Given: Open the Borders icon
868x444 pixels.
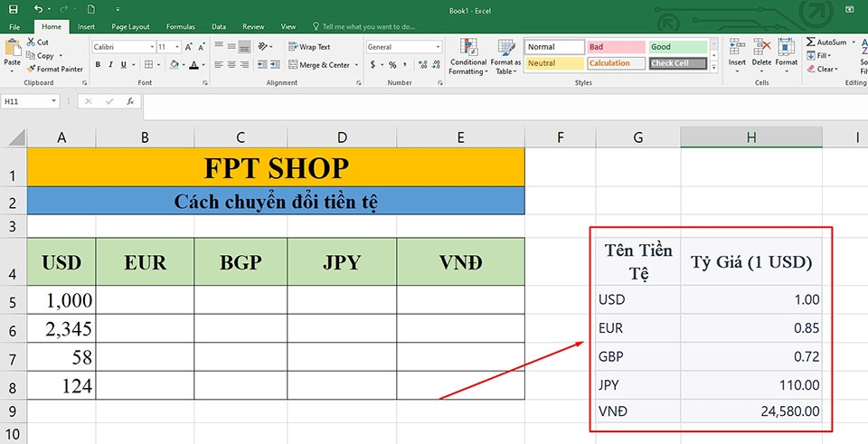Looking at the screenshot, I should [x=148, y=65].
